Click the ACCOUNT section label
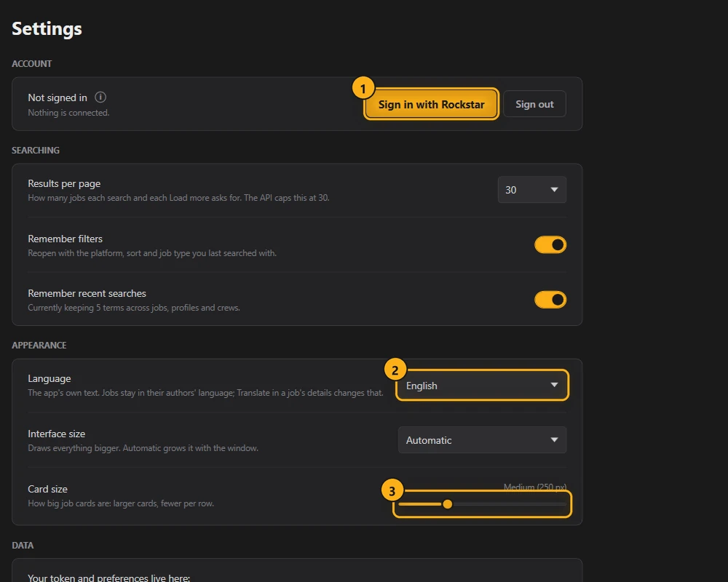This screenshot has height=582, width=728. click(31, 64)
